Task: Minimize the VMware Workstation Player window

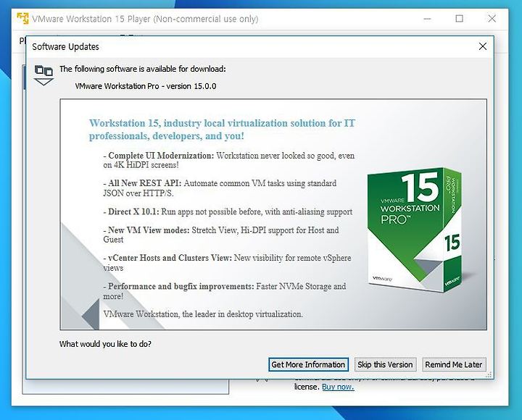Action: point(427,18)
